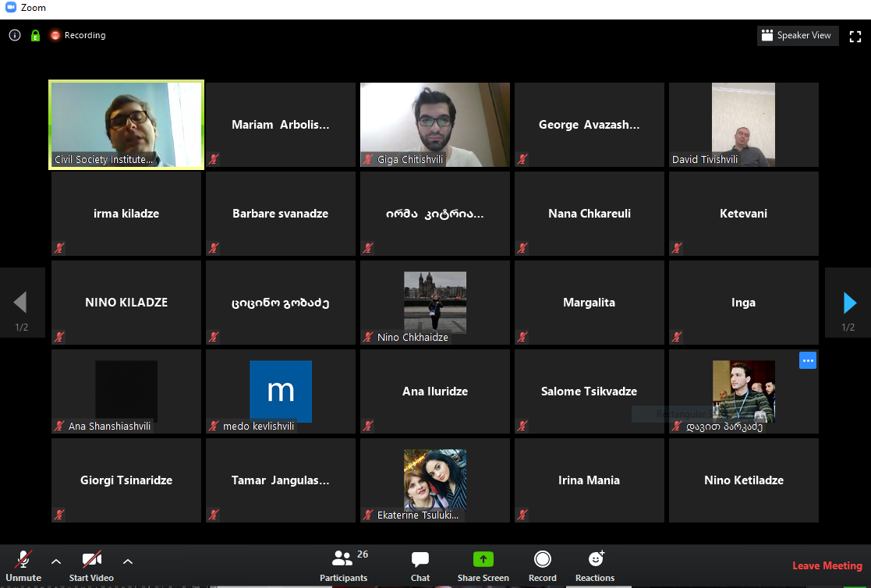Click Barbare svanadze participant name
871x588 pixels.
click(x=281, y=214)
